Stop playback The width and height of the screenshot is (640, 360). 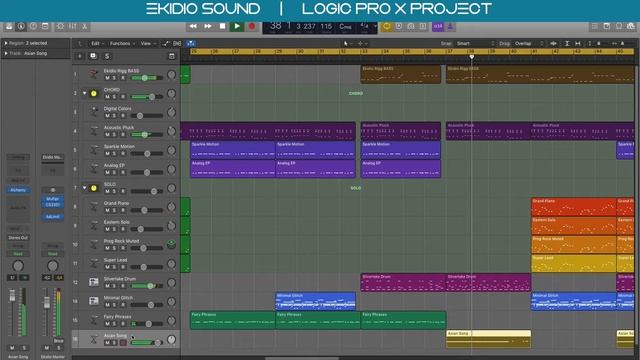pos(222,26)
